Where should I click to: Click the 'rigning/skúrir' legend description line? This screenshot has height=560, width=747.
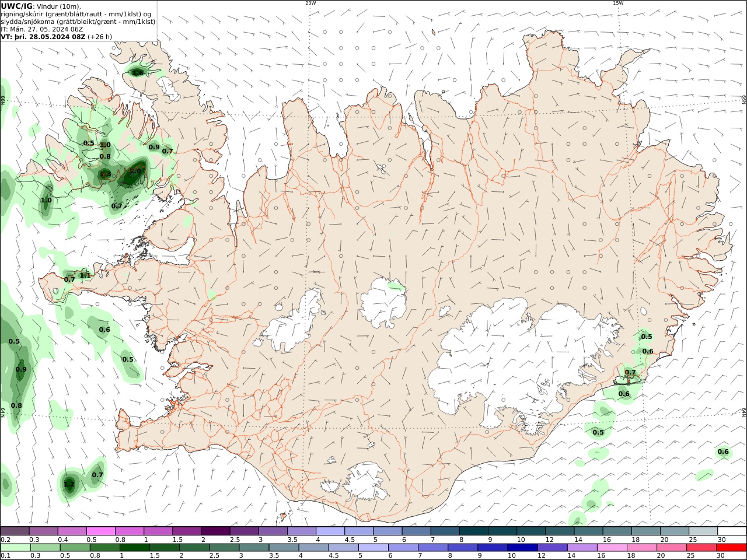tap(76, 14)
